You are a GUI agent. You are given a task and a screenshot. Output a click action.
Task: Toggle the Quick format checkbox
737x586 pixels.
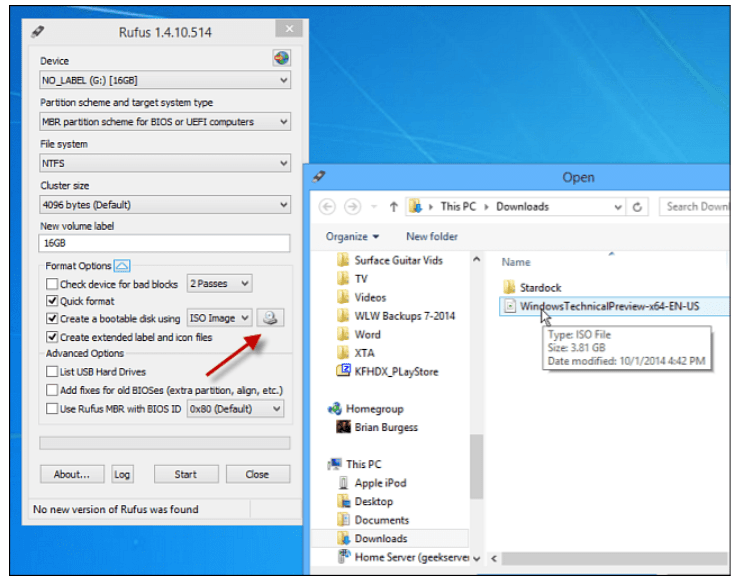tap(52, 301)
